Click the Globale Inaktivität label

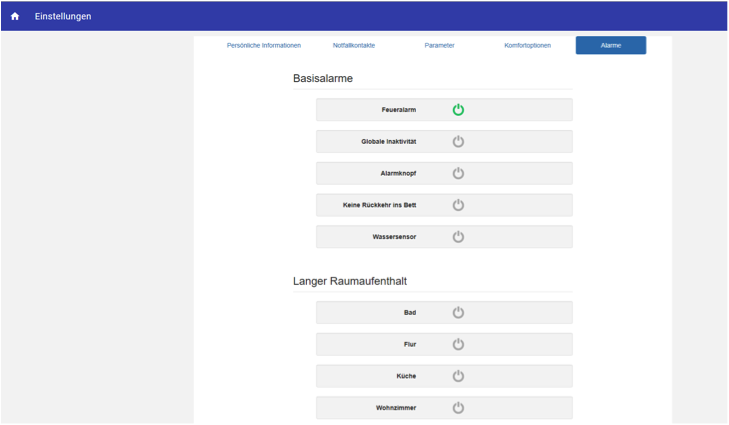(389, 141)
